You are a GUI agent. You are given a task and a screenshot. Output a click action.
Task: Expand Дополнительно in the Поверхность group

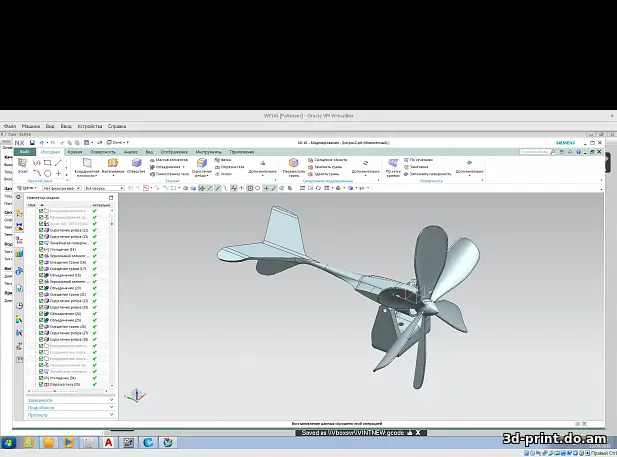469,167
